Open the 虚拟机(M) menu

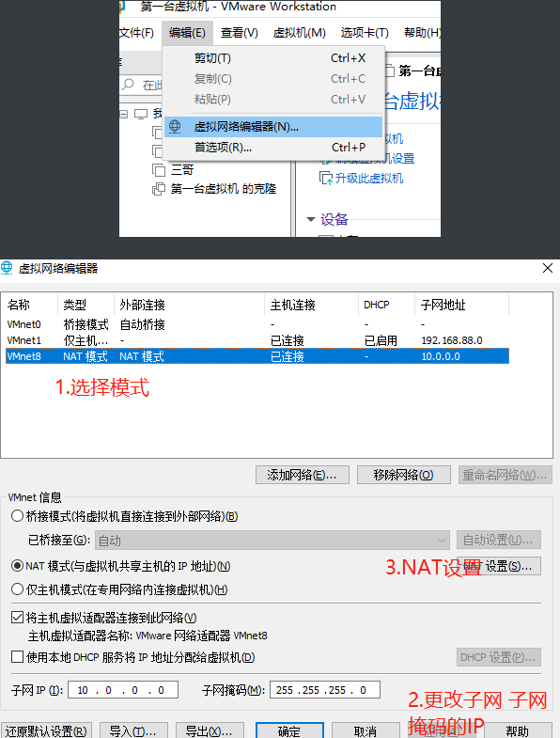click(x=300, y=33)
